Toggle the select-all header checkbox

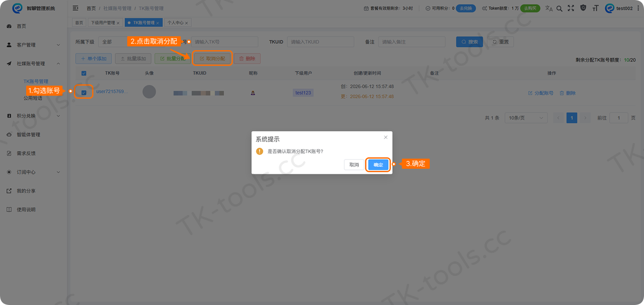point(84,73)
